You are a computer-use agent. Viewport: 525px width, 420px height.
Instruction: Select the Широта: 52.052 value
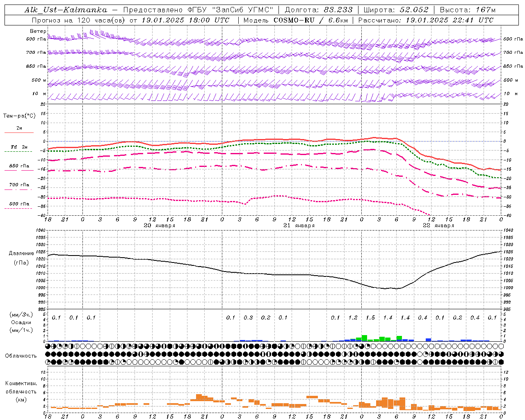coord(396,10)
